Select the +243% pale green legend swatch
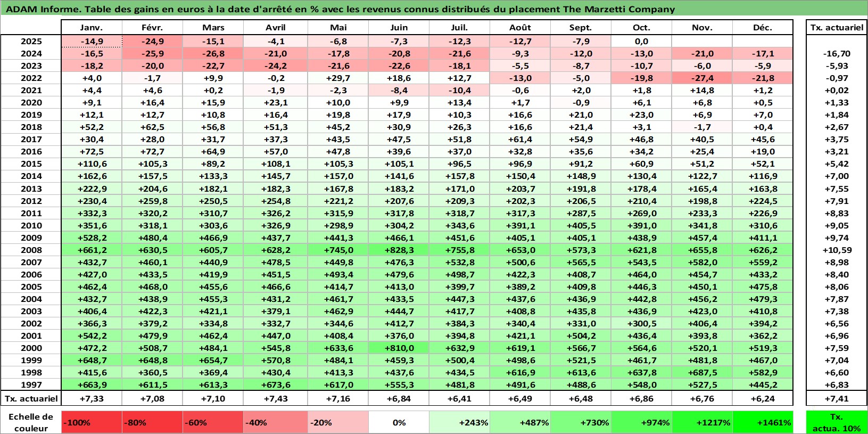The height and width of the screenshot is (434, 868). pos(459,422)
